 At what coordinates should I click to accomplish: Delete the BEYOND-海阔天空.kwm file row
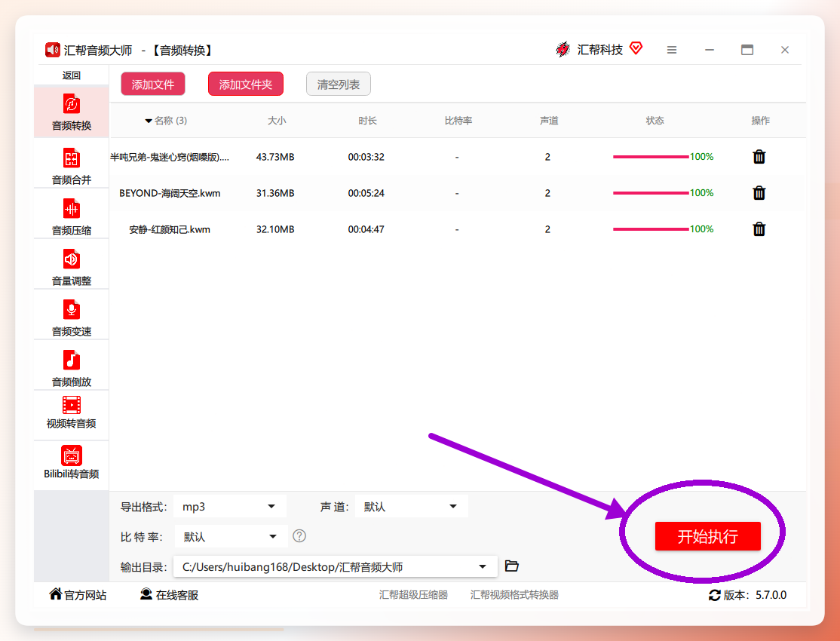(x=759, y=193)
